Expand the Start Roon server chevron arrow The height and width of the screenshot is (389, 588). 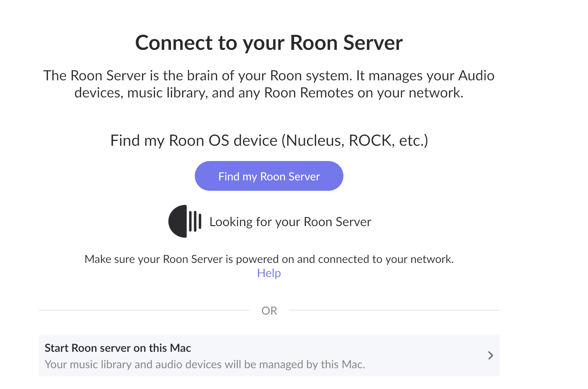[x=491, y=356]
